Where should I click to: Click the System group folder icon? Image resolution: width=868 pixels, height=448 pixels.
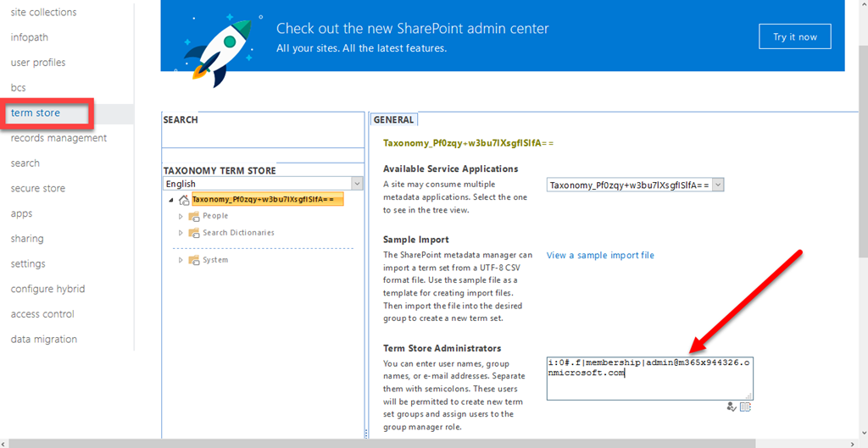[x=194, y=260]
